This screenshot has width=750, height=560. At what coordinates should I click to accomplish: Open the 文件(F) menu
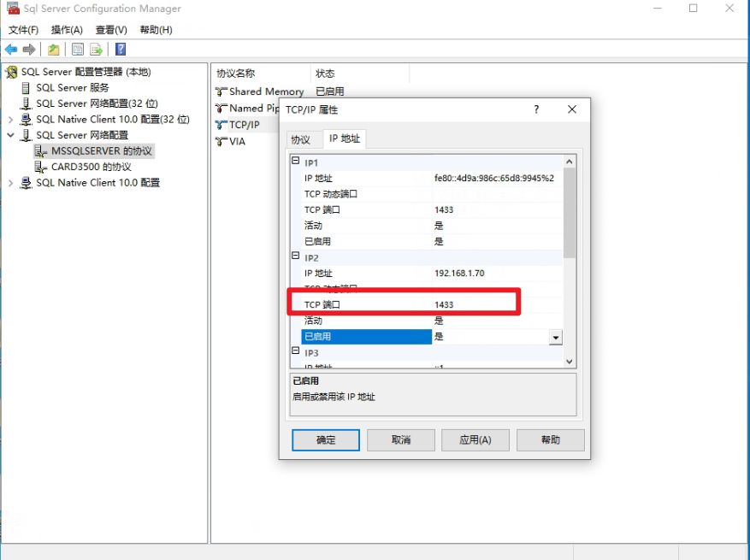[x=23, y=30]
